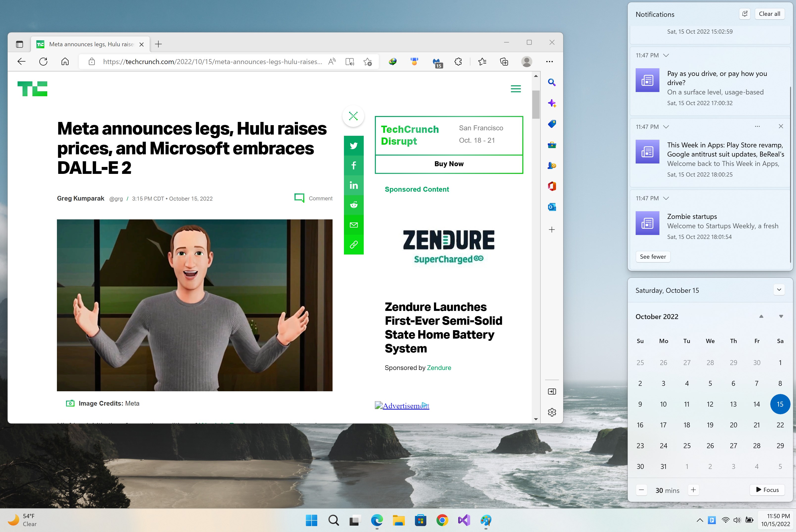Share article on Twitter
The image size is (796, 532).
click(x=353, y=146)
